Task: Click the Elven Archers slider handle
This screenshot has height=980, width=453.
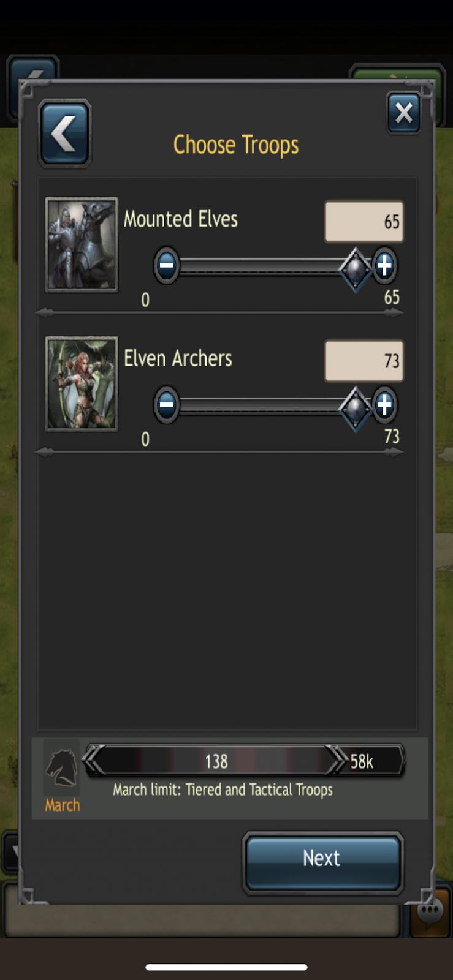Action: coord(356,407)
